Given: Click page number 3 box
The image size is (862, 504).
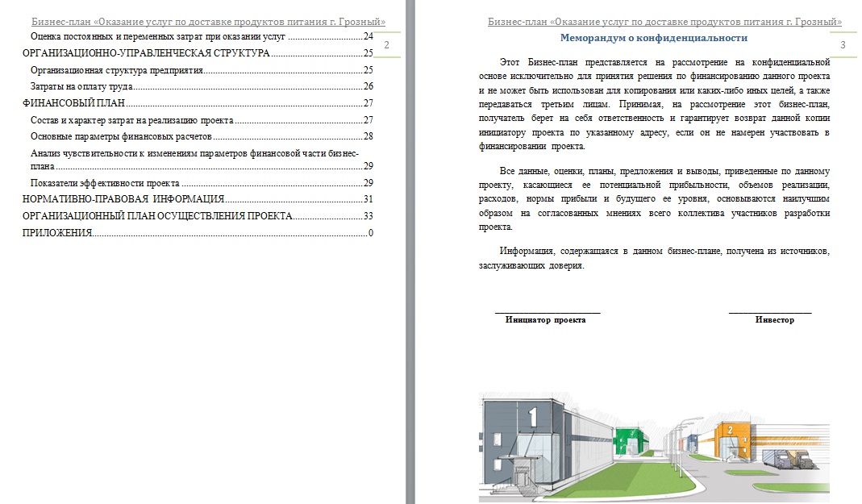Looking at the screenshot, I should coord(843,45).
